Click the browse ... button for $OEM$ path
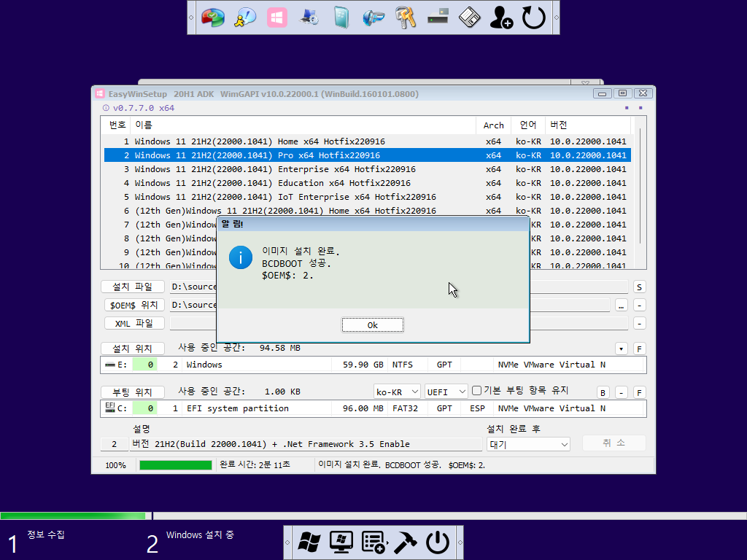The width and height of the screenshot is (747, 560). click(x=622, y=306)
